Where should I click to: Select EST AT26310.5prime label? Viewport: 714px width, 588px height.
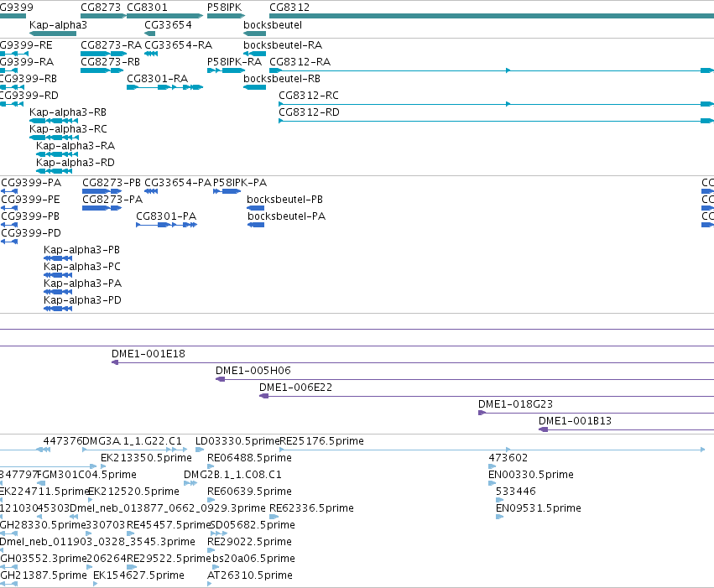(x=250, y=575)
